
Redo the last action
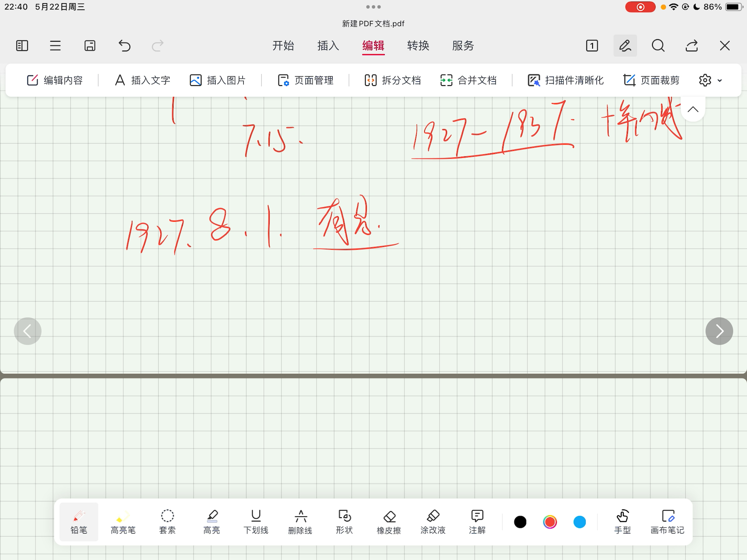point(158,46)
